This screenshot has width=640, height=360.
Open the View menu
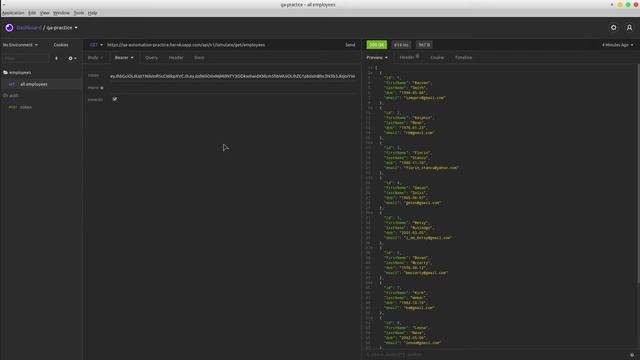[x=44, y=13]
